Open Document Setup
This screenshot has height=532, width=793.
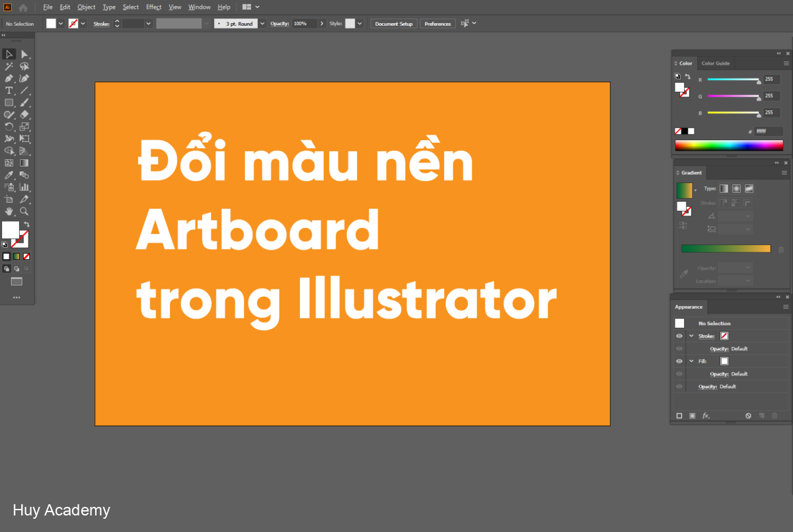click(x=393, y=23)
